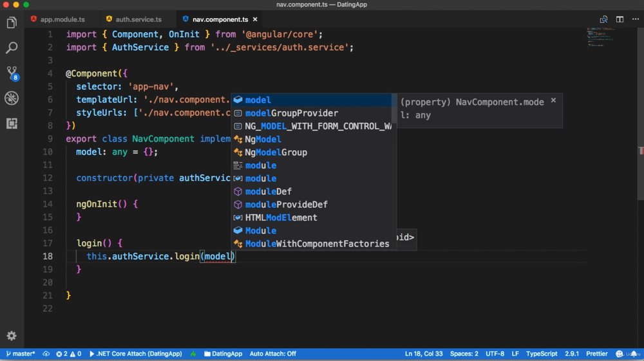Click the DatingApp folder in status bar
Screen dimensions: 644x361
pos(223,354)
